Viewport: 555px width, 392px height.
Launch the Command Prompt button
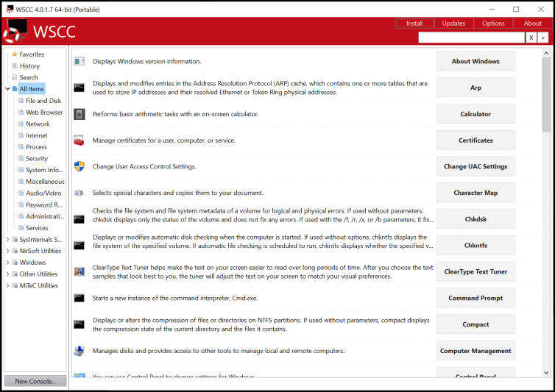[476, 298]
